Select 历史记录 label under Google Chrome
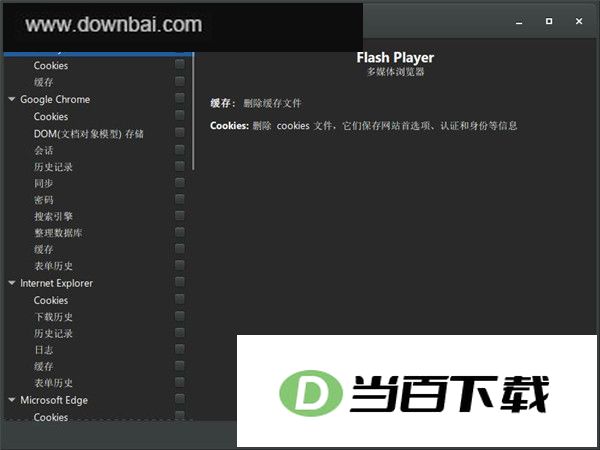 53,167
